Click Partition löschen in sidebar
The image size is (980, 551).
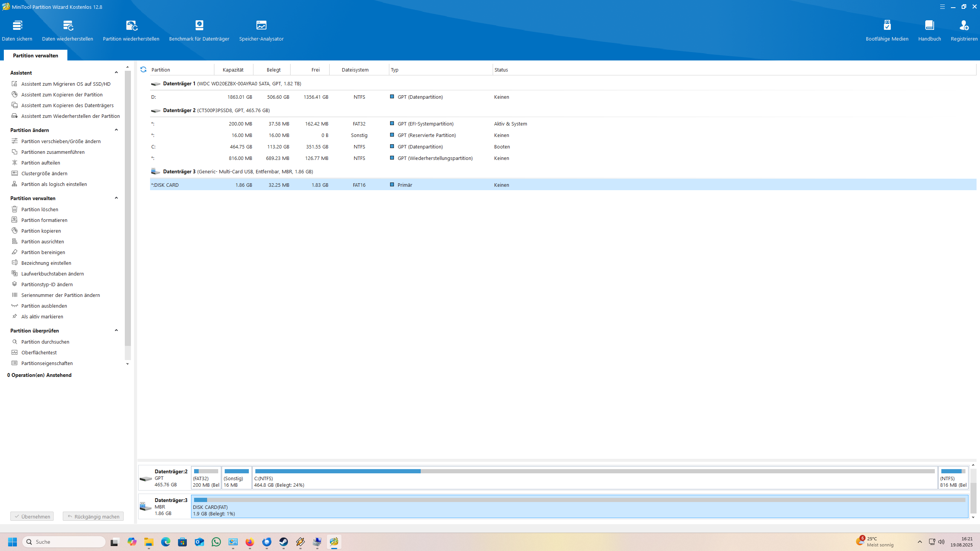40,209
